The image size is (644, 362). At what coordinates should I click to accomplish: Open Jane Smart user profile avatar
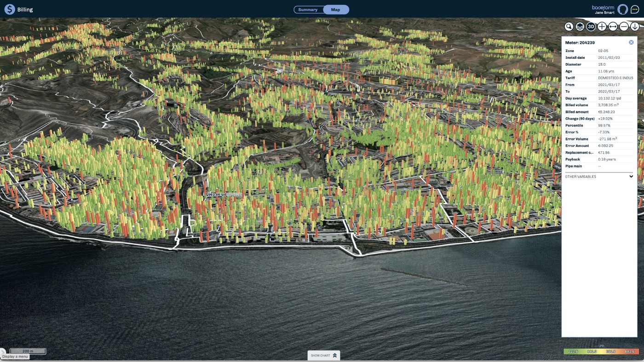(x=622, y=10)
